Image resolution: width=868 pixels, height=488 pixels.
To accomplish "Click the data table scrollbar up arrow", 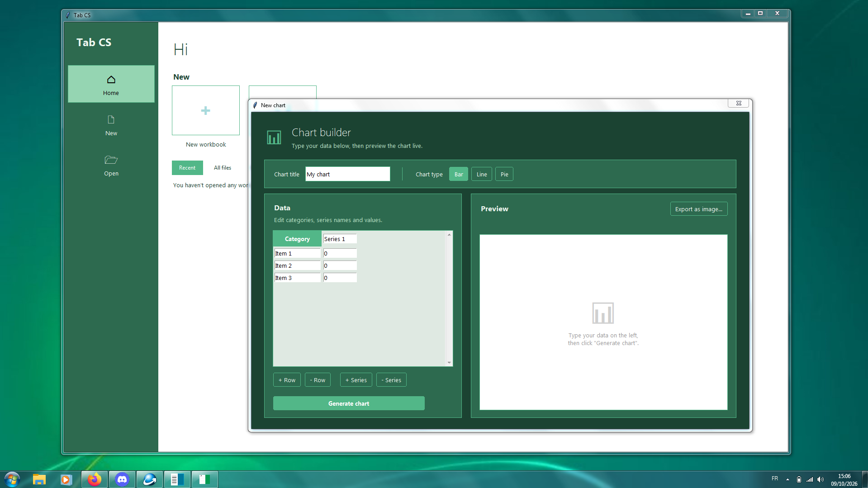I will pyautogui.click(x=449, y=234).
